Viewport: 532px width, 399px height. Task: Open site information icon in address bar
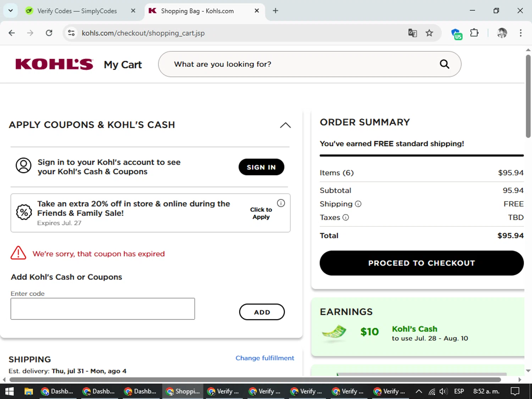(71, 33)
